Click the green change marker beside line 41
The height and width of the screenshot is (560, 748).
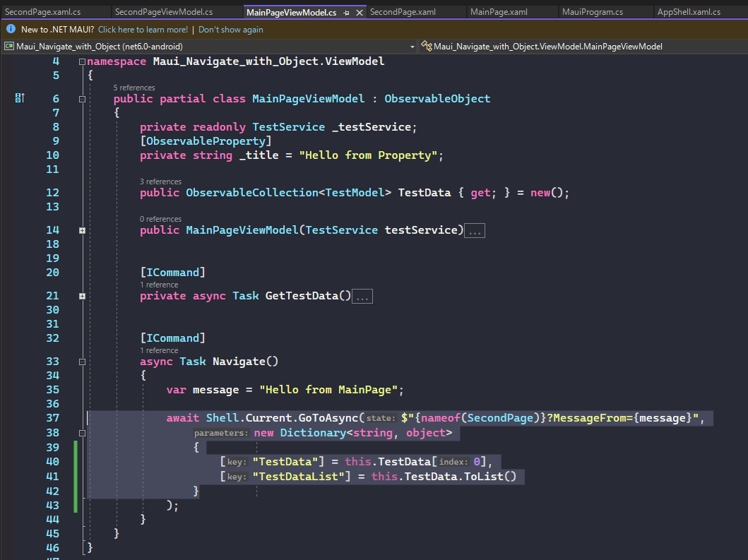click(x=76, y=477)
